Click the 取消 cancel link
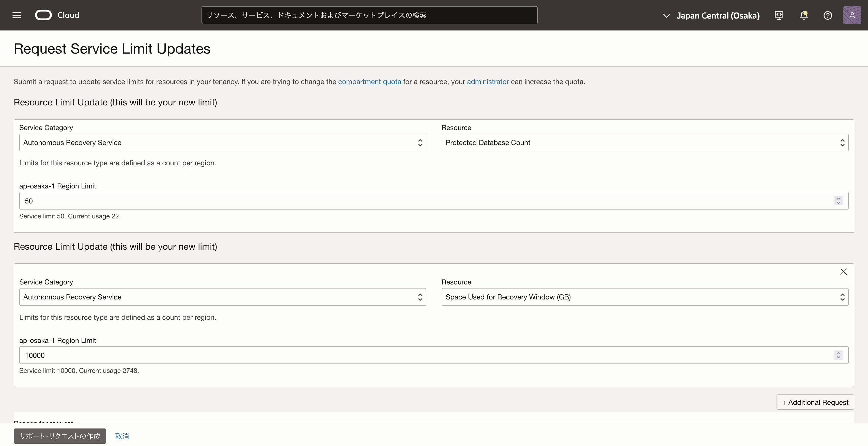Image resolution: width=868 pixels, height=446 pixels. (122, 436)
